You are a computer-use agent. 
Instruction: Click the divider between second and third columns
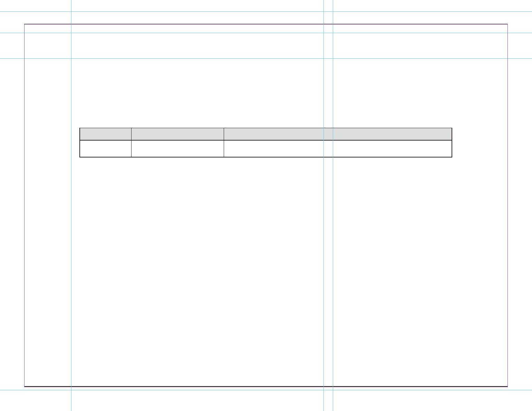224,142
